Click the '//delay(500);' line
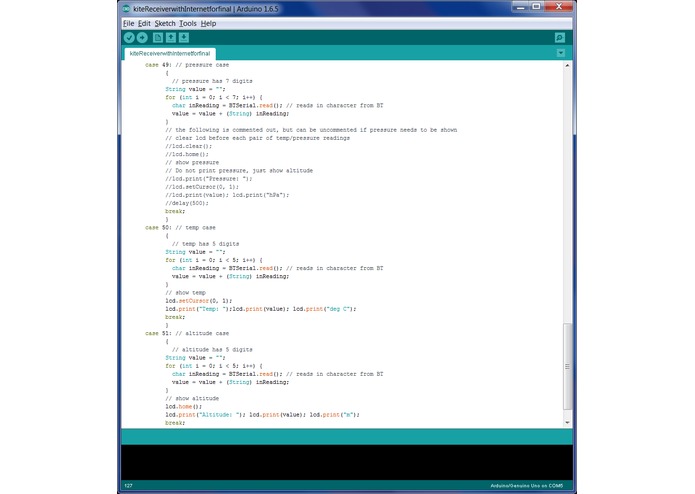 coord(187,203)
